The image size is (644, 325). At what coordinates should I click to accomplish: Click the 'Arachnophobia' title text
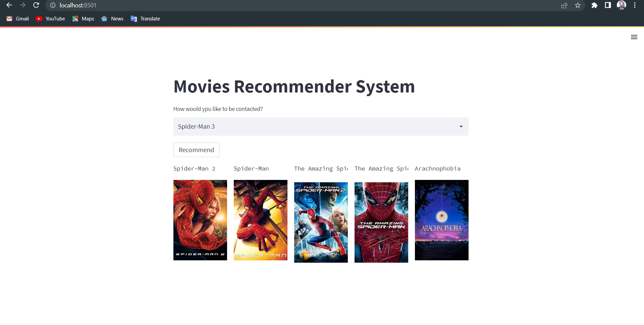pyautogui.click(x=437, y=169)
